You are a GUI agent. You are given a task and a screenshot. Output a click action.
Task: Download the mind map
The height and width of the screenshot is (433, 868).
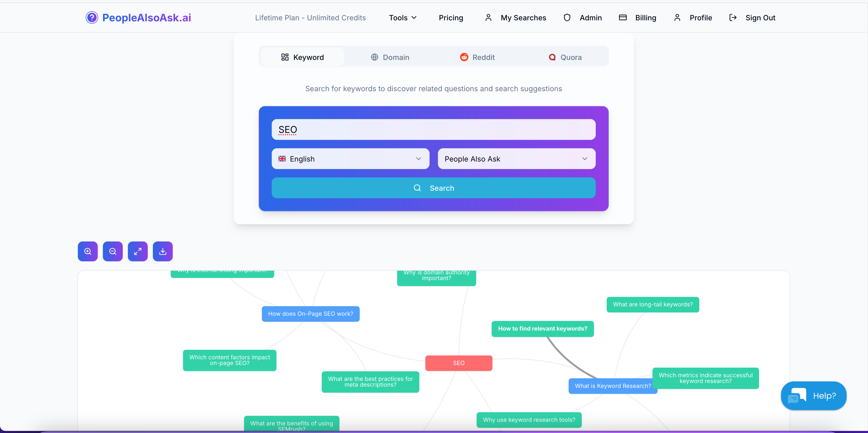[x=163, y=251]
